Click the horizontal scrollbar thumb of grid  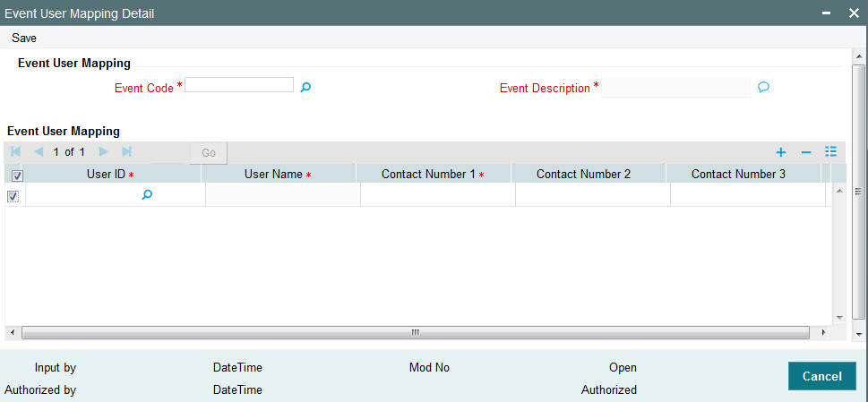(415, 332)
